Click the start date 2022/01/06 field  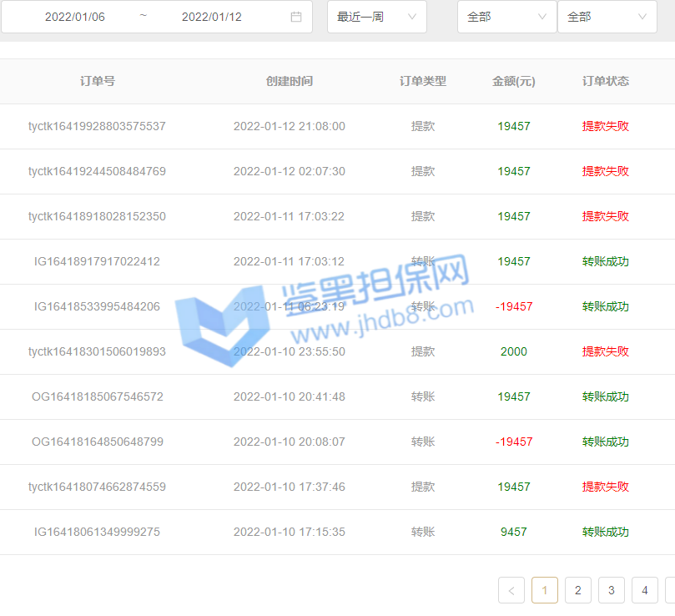point(75,17)
